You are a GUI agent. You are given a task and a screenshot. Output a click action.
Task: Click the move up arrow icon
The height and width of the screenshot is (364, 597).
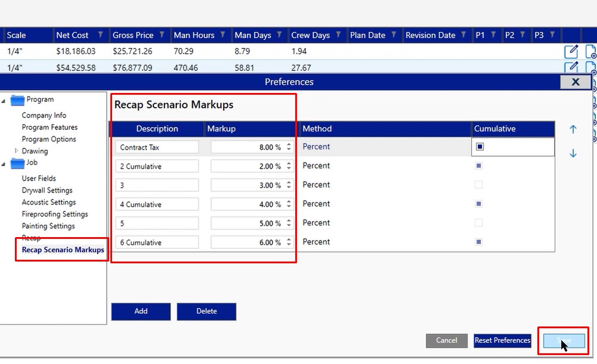(573, 129)
